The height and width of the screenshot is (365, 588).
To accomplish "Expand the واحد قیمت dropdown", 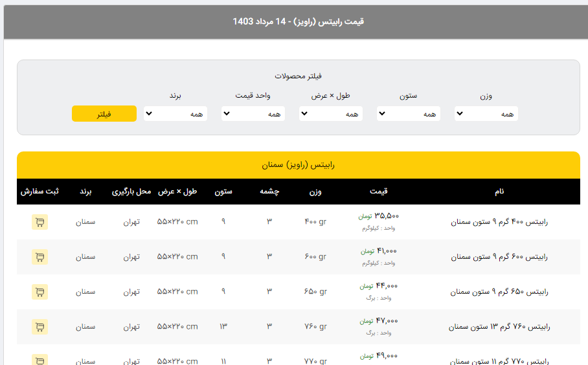I will 253,114.
